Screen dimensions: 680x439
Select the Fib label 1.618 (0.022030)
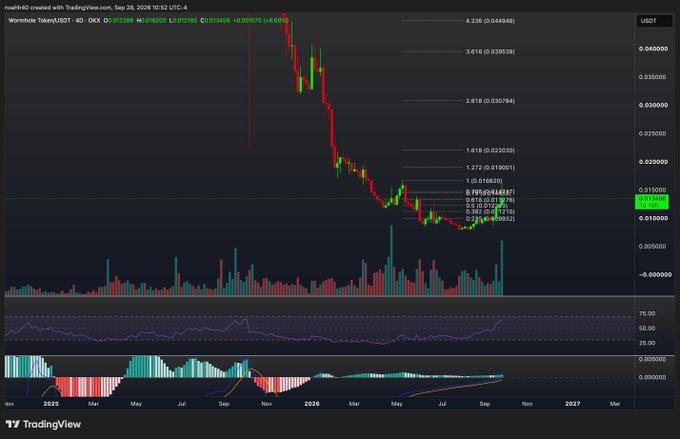[490, 151]
